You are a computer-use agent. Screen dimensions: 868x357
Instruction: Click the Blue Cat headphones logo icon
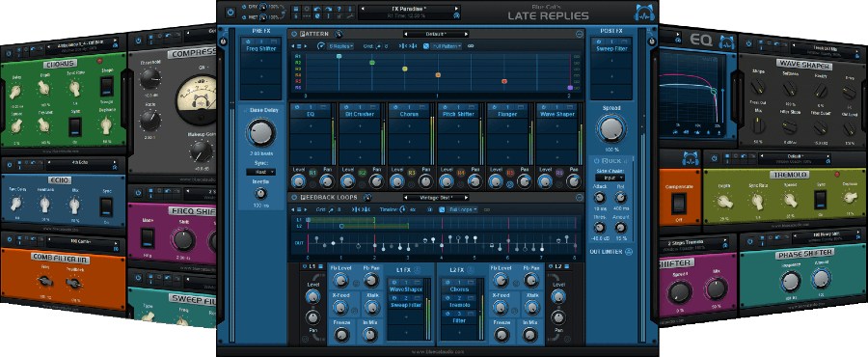tap(644, 12)
